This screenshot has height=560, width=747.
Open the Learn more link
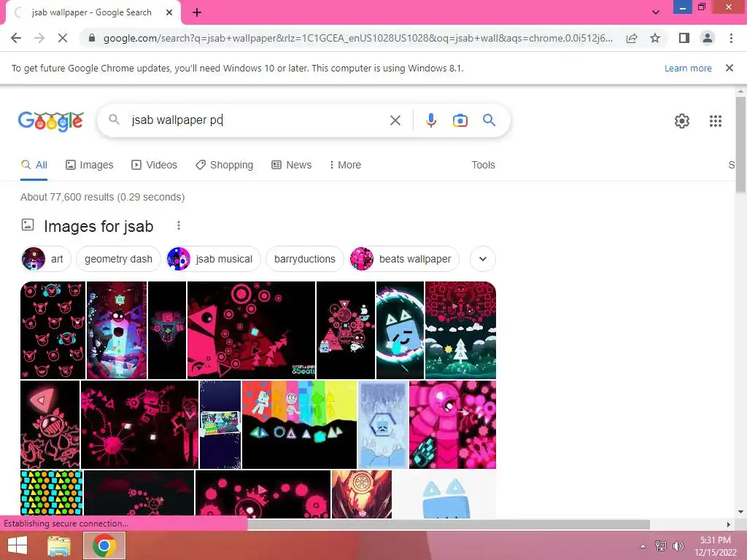[688, 68]
